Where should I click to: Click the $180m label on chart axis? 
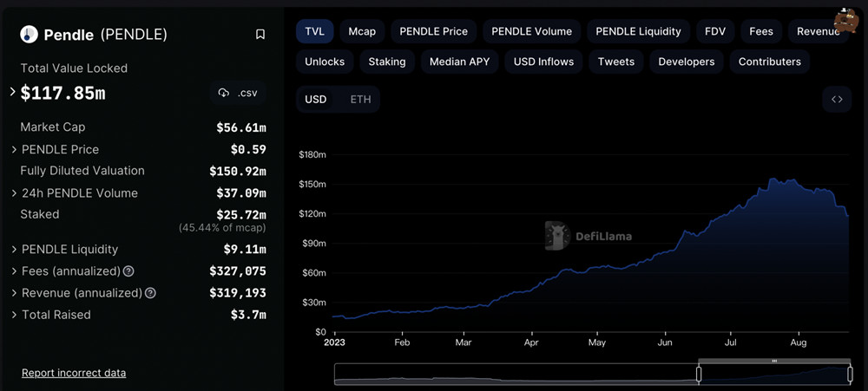pos(312,155)
